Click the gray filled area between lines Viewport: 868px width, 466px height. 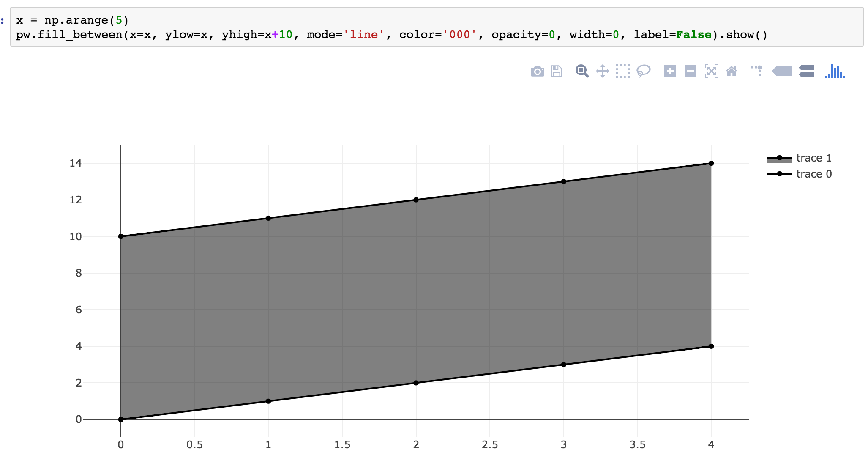pos(416,292)
